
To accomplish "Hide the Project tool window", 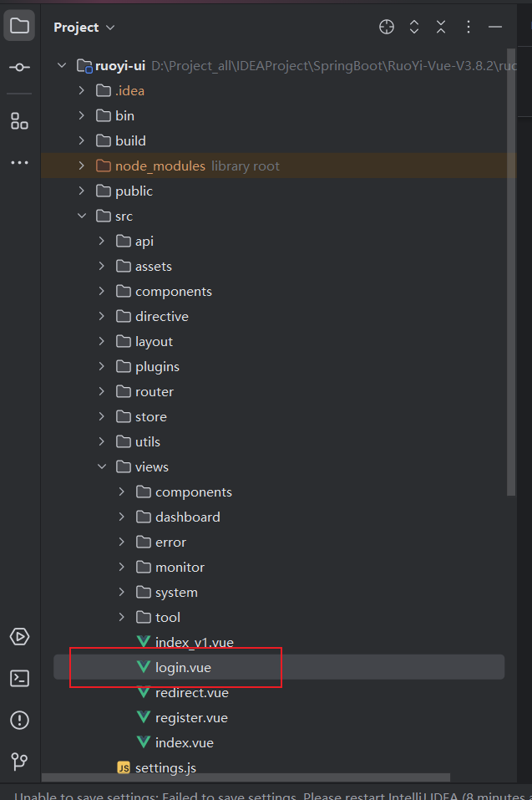I will [x=495, y=27].
